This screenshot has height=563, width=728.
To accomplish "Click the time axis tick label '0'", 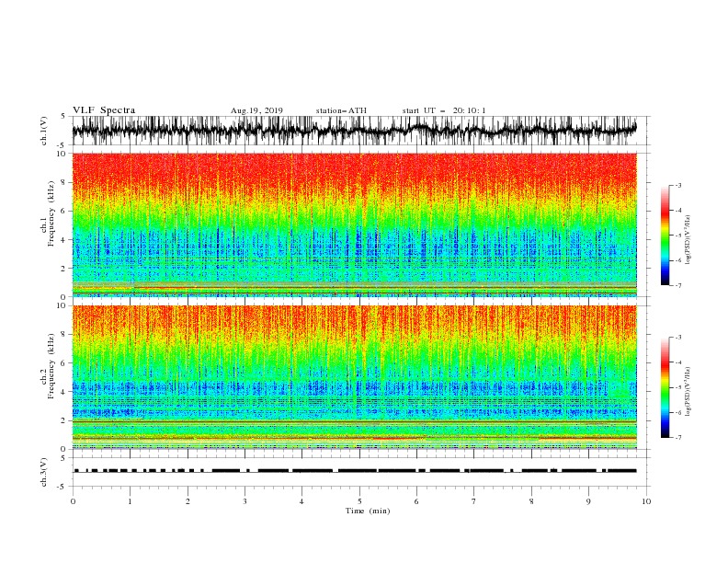I will (x=73, y=501).
